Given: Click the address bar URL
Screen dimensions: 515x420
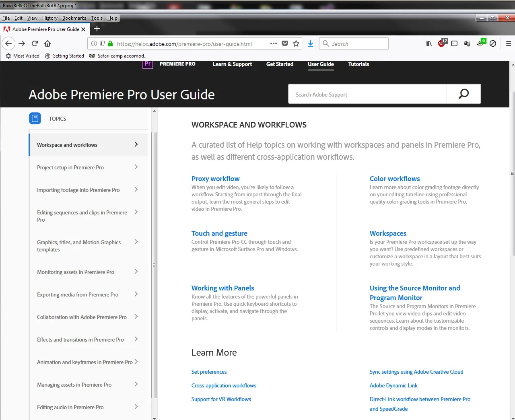Looking at the screenshot, I should 184,43.
